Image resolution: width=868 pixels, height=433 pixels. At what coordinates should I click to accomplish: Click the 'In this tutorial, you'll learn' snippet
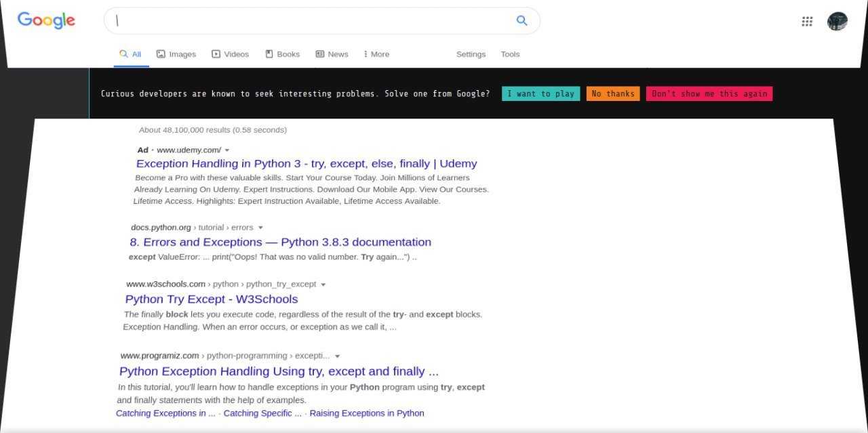(x=301, y=394)
